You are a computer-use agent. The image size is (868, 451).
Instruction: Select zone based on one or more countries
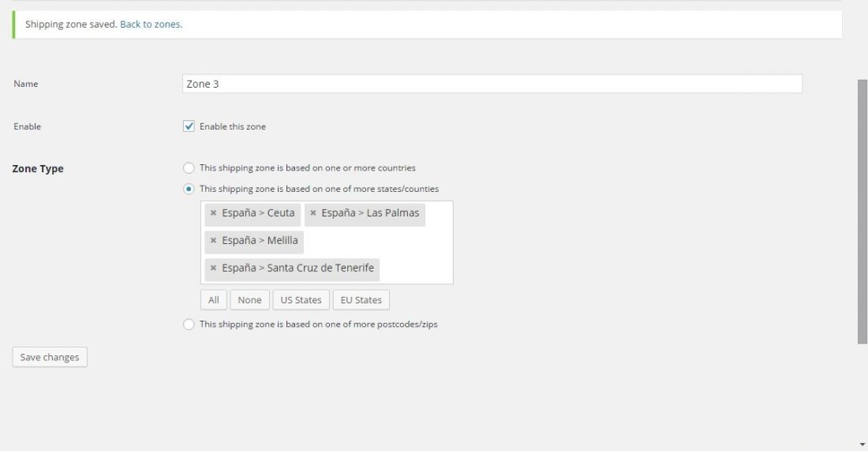[x=189, y=168]
